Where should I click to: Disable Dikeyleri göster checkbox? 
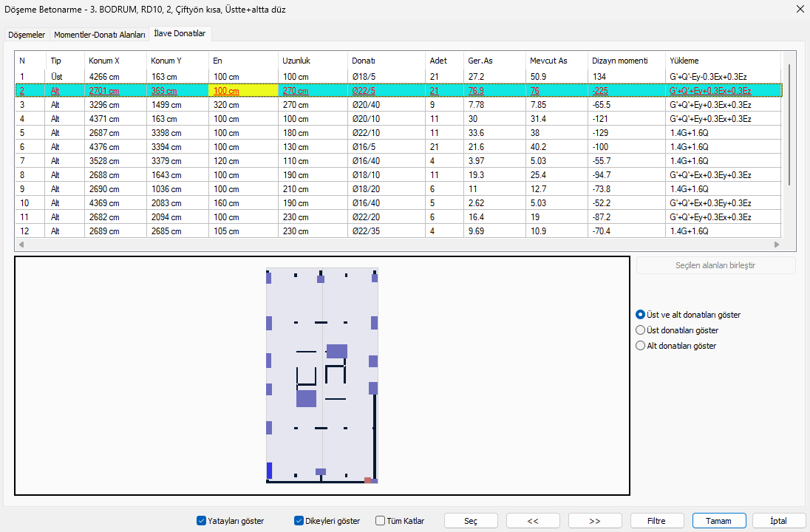click(x=299, y=521)
